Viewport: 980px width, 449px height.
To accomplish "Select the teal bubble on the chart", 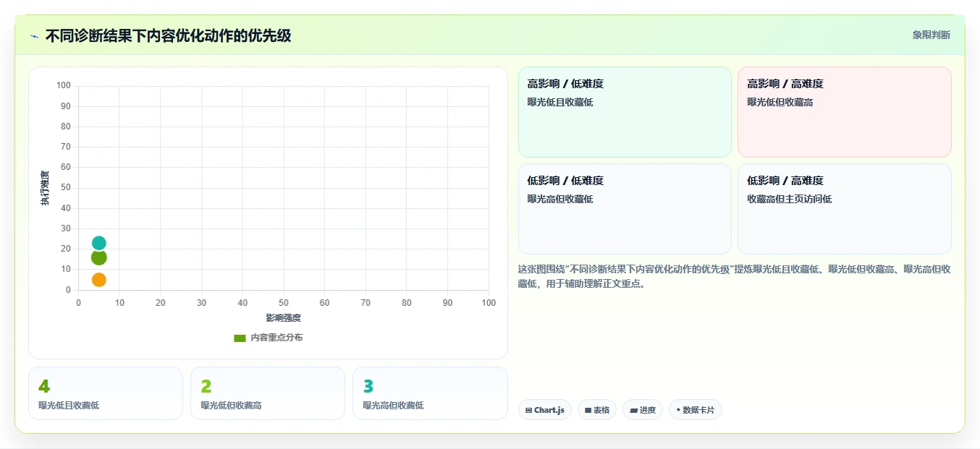I will point(99,243).
